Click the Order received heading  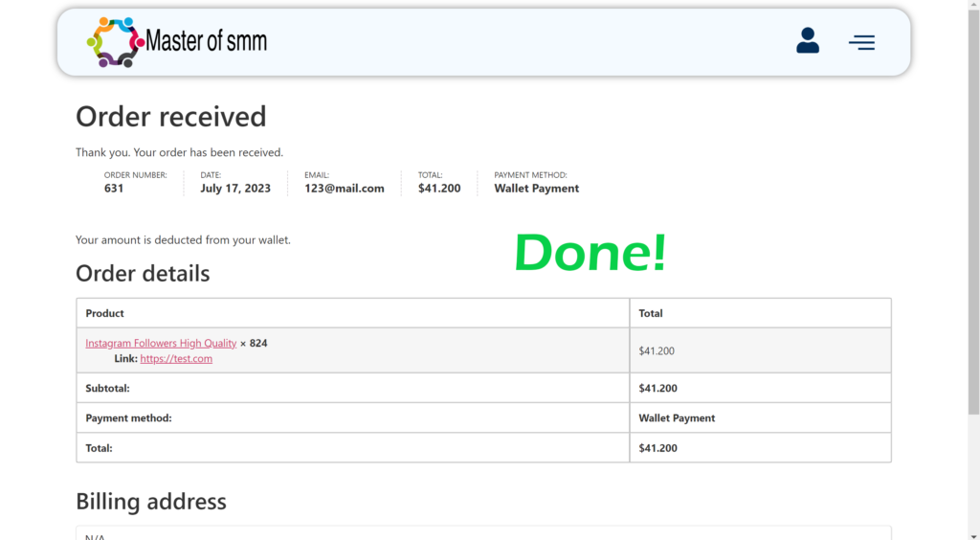point(171,117)
